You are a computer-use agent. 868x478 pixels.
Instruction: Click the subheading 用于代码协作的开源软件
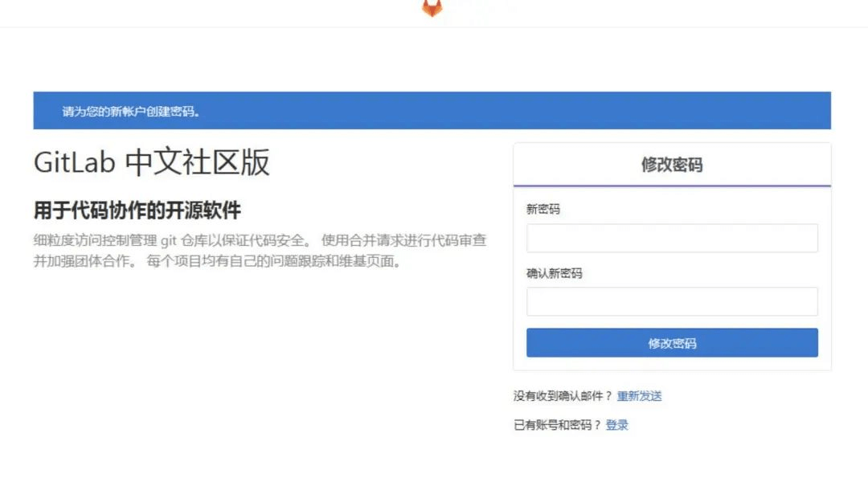(137, 210)
